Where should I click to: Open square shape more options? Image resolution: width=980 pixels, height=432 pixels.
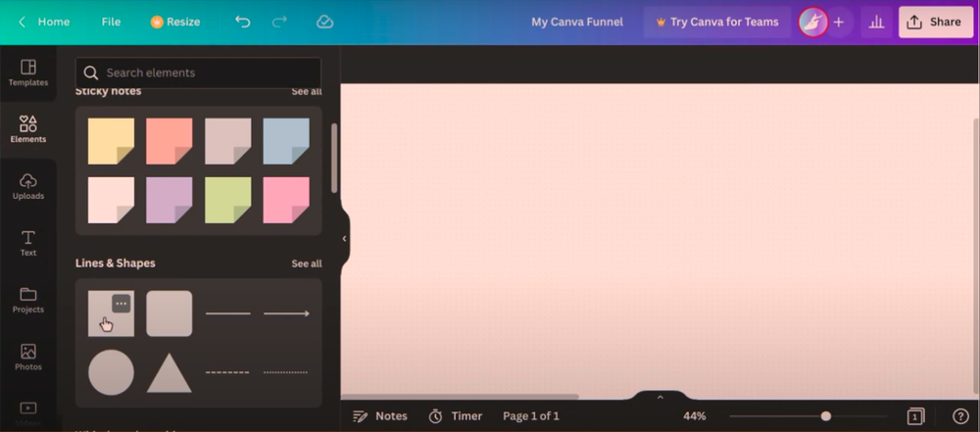(x=122, y=304)
